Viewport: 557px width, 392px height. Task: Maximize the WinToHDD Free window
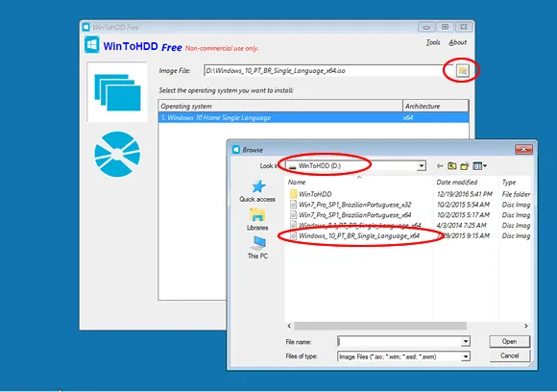(x=445, y=27)
